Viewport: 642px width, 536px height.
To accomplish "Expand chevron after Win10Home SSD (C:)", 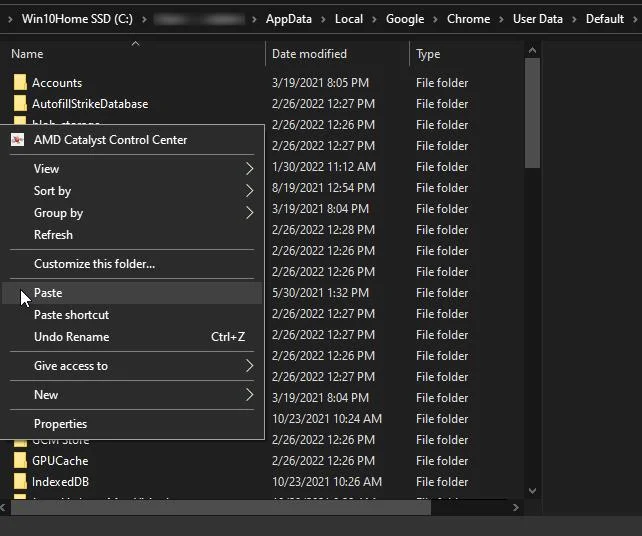I will pyautogui.click(x=144, y=19).
